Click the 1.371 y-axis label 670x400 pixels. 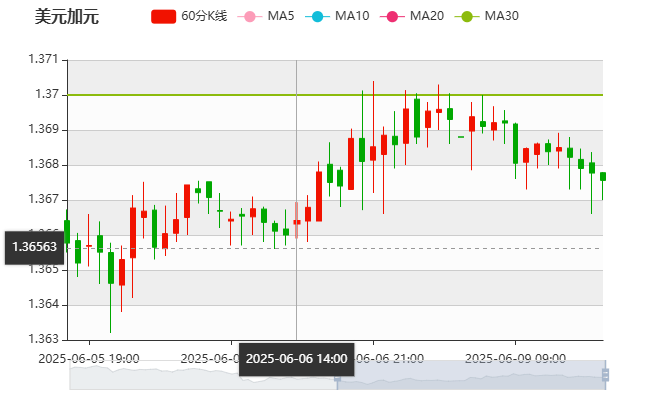click(43, 59)
